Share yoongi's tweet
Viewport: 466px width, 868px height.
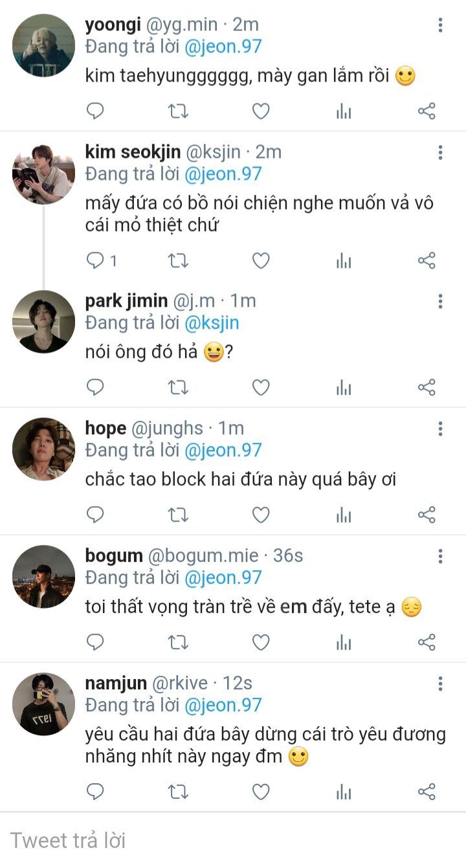[427, 111]
